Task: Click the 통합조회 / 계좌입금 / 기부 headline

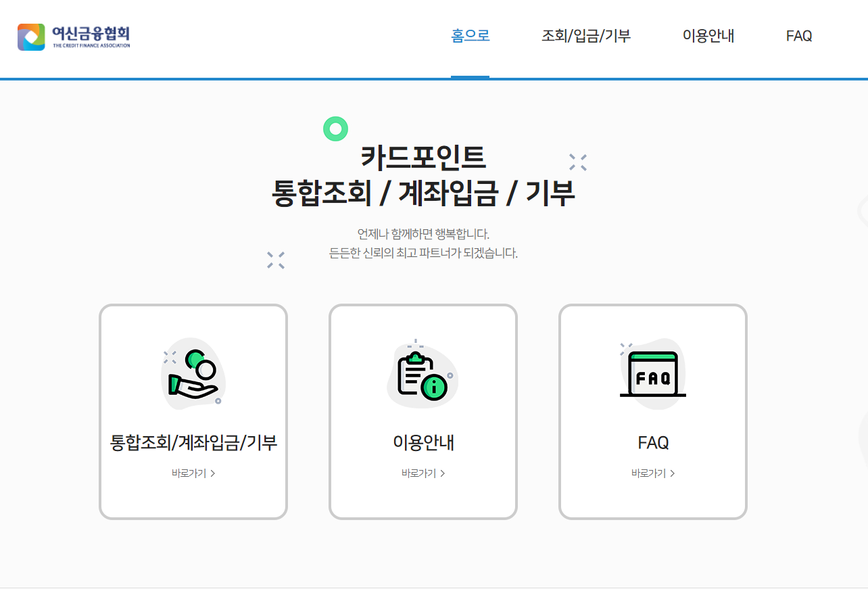Action: [423, 194]
